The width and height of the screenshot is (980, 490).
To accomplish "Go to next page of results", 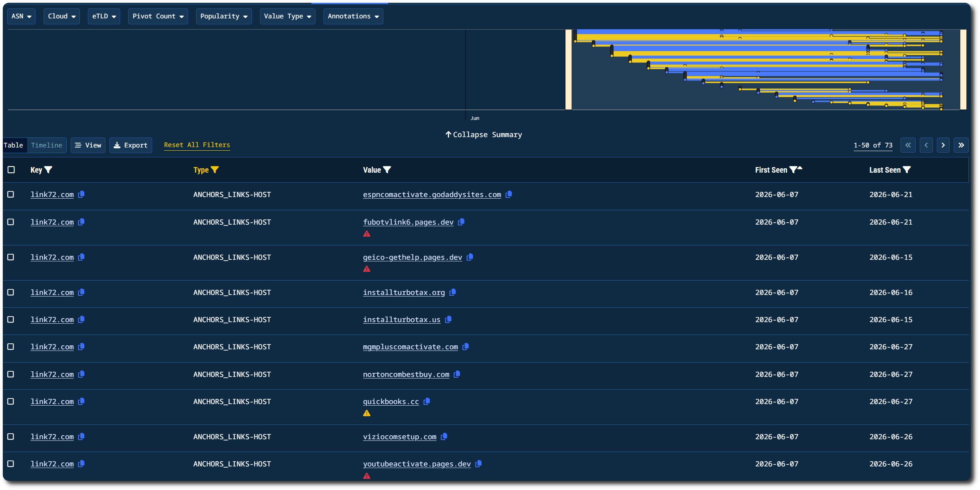I will click(x=943, y=145).
